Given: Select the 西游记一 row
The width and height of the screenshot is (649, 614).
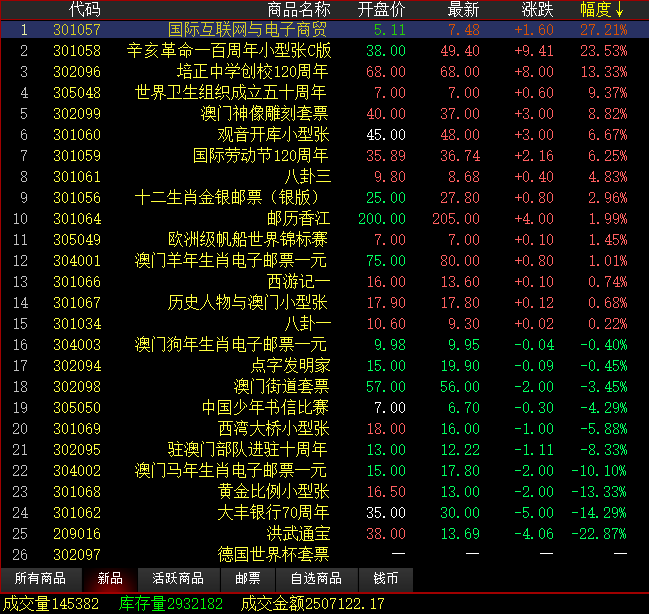Looking at the screenshot, I should (324, 282).
